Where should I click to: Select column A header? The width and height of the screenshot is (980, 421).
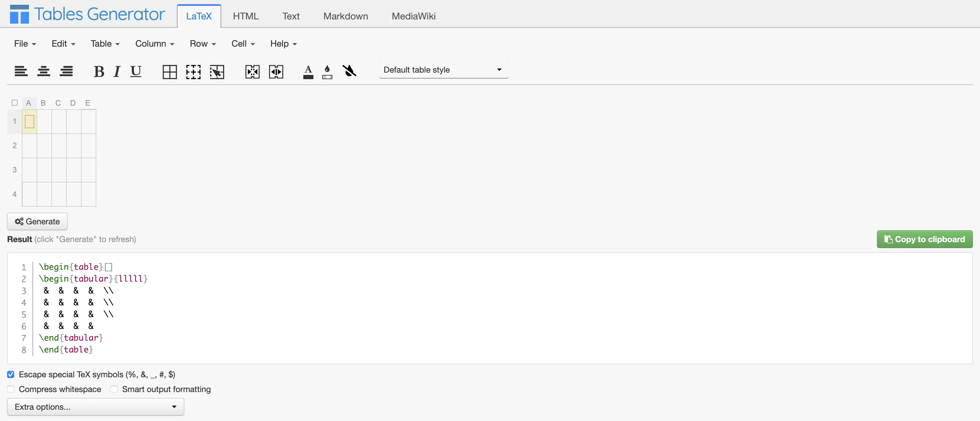pos(29,103)
